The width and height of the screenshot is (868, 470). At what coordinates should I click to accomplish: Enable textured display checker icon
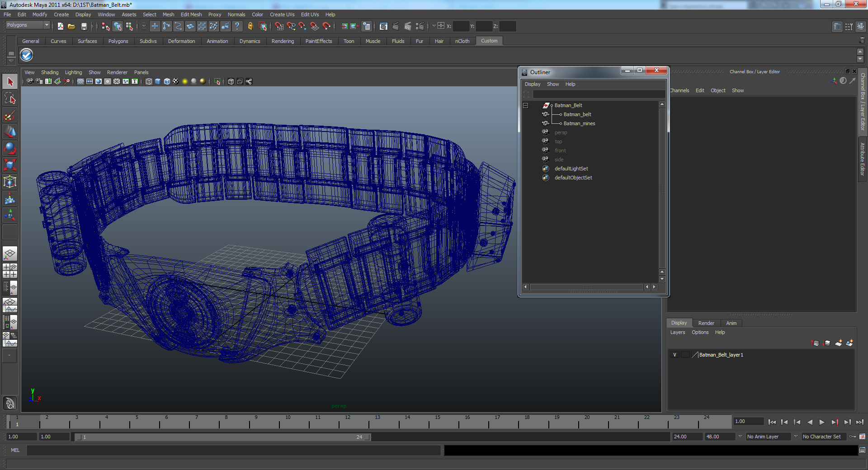tap(176, 81)
